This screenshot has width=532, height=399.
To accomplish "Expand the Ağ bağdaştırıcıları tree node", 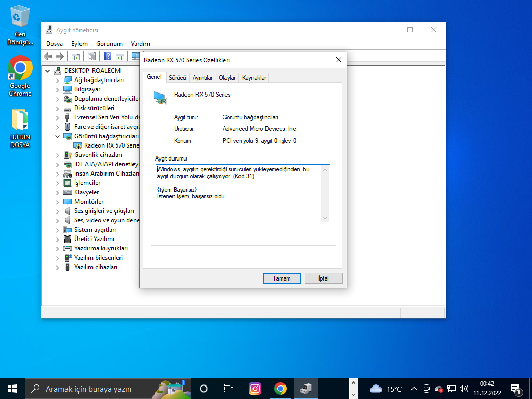I will tap(57, 80).
